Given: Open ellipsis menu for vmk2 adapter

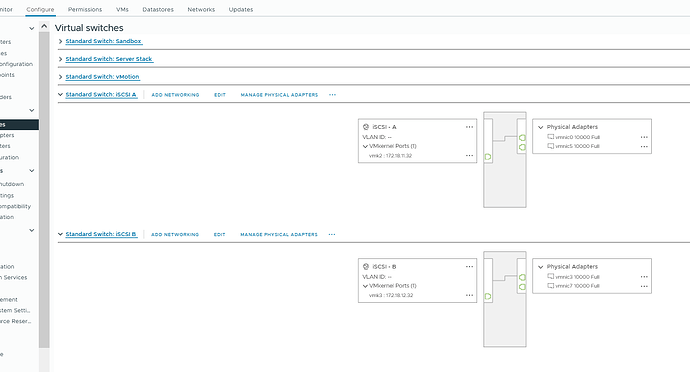Looking at the screenshot, I should 469,155.
